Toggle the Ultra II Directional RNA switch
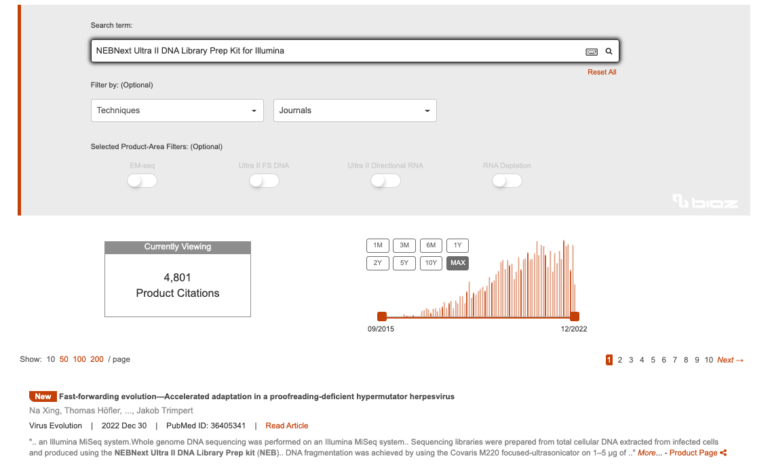The width and height of the screenshot is (768, 469). coord(385,181)
